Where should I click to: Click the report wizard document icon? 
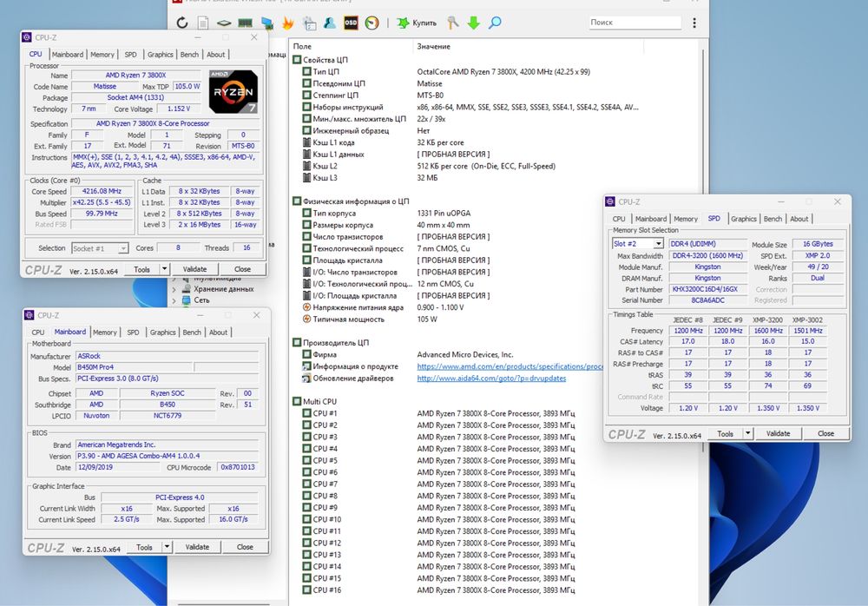tap(310, 23)
